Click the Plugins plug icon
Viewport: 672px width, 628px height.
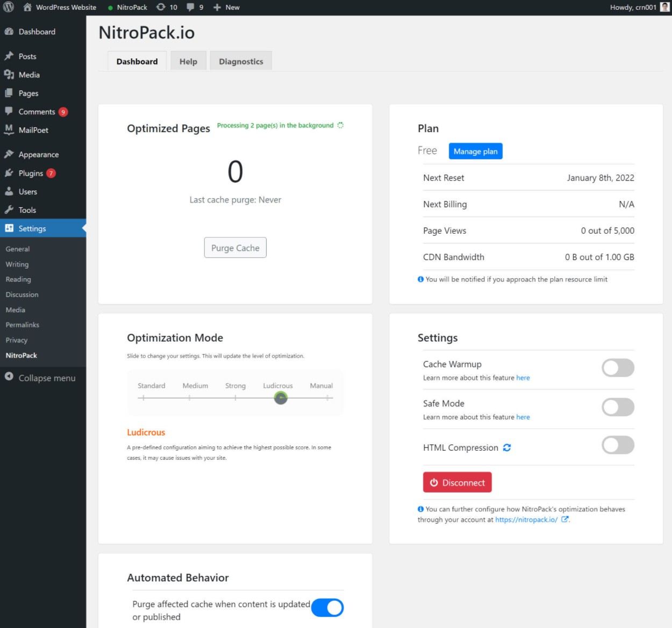9,173
